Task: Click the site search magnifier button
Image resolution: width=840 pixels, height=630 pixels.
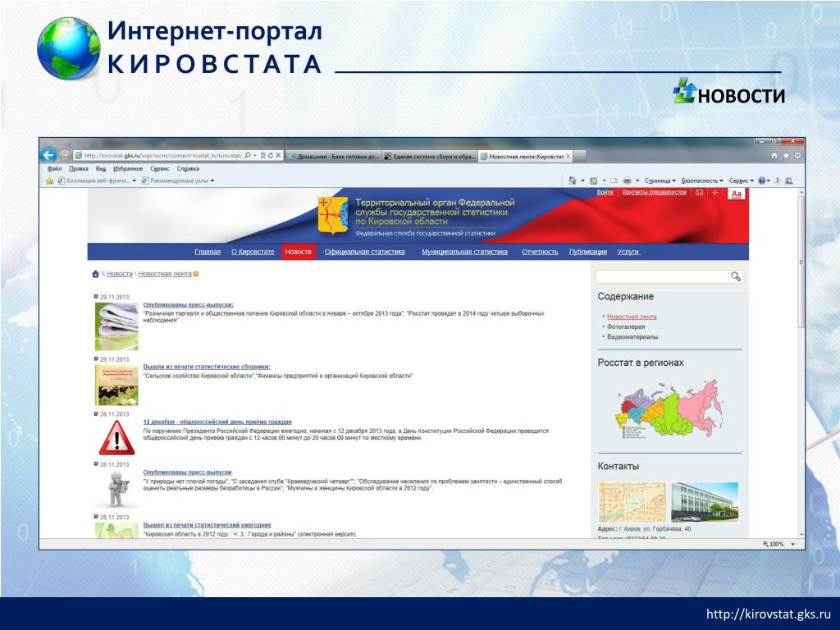Action: click(x=736, y=276)
